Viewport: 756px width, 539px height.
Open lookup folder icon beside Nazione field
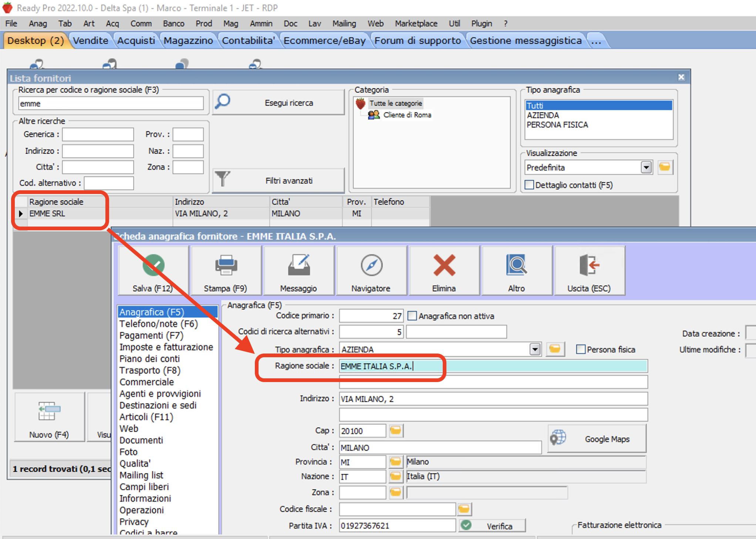(x=395, y=476)
